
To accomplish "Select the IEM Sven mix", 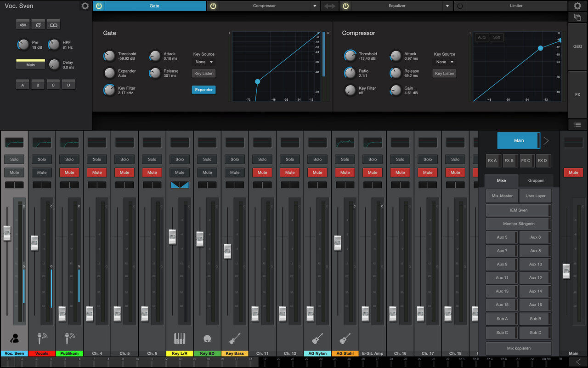I will point(519,210).
